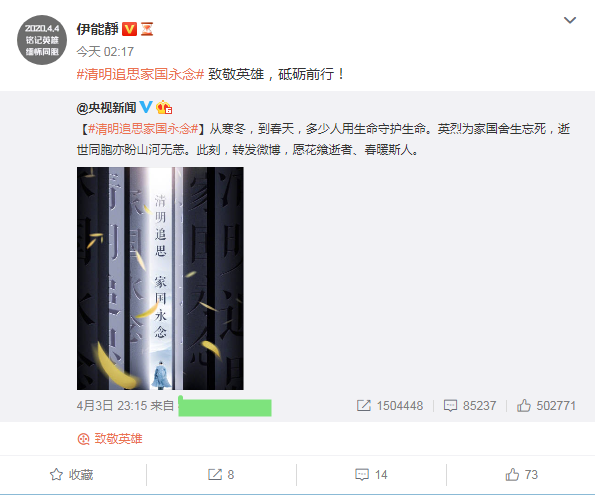Open hashtag #清明追思家国永念# in the post
Image resolution: width=595 pixels, height=495 pixels.
coord(140,74)
